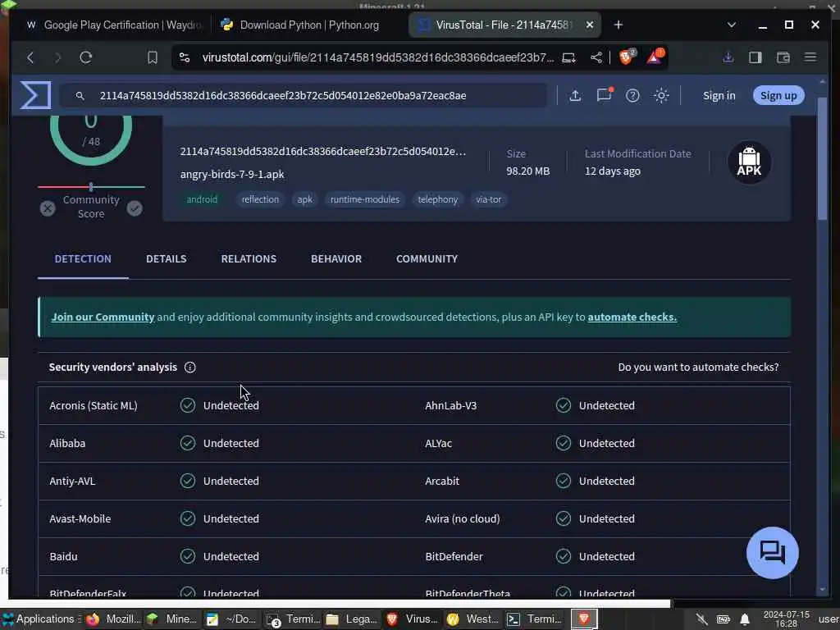Click the reflection tag
840x630 pixels.
[260, 199]
